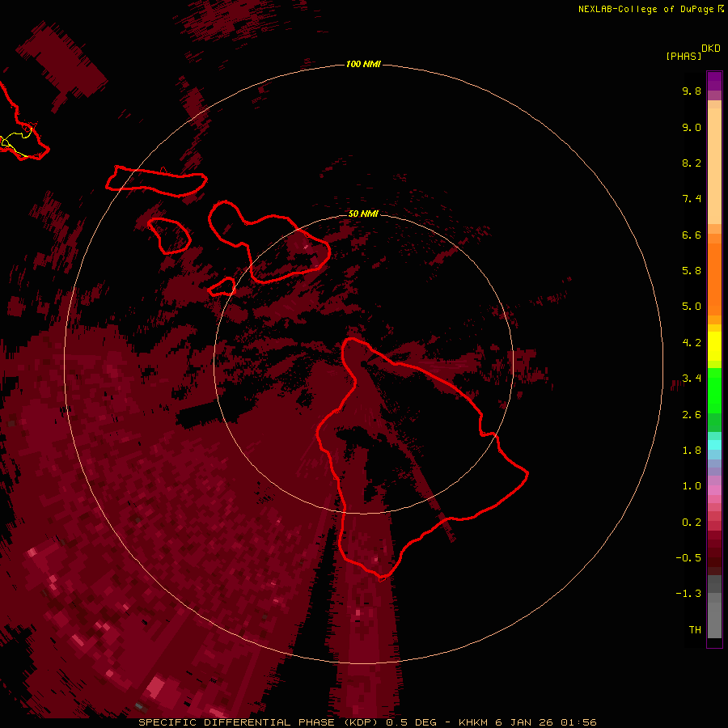The height and width of the screenshot is (728, 728).
Task: Click the 7.4 scale value
Action: (x=692, y=199)
